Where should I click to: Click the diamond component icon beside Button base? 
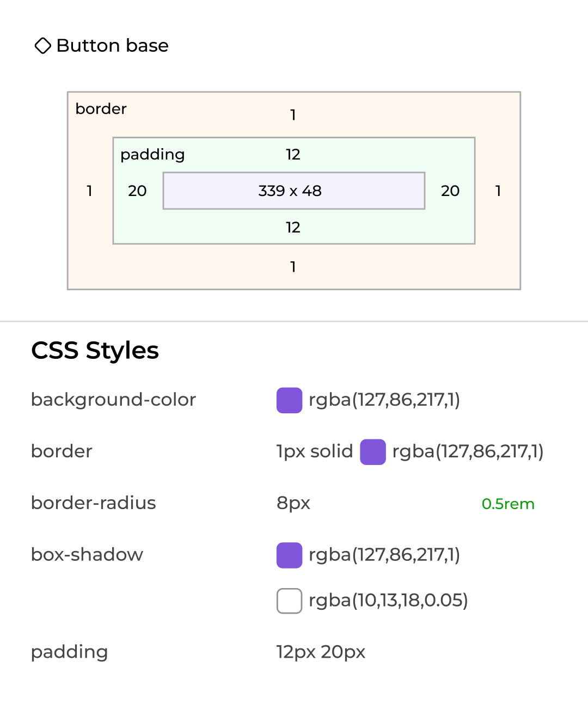tap(42, 46)
